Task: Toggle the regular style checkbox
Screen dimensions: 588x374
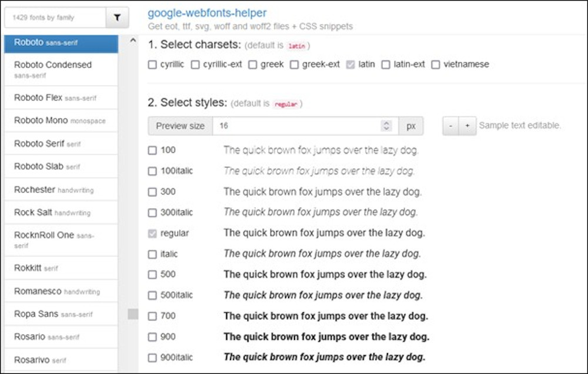Action: (152, 233)
